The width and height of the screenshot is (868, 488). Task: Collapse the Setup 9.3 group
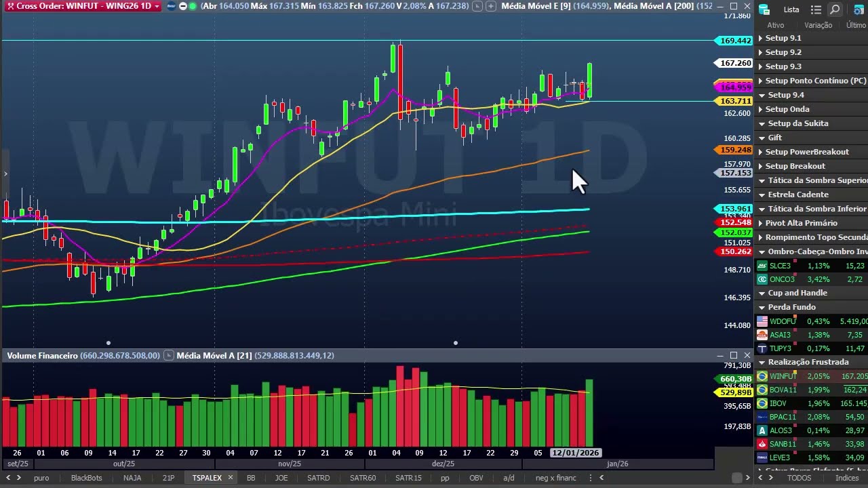pyautogui.click(x=760, y=67)
